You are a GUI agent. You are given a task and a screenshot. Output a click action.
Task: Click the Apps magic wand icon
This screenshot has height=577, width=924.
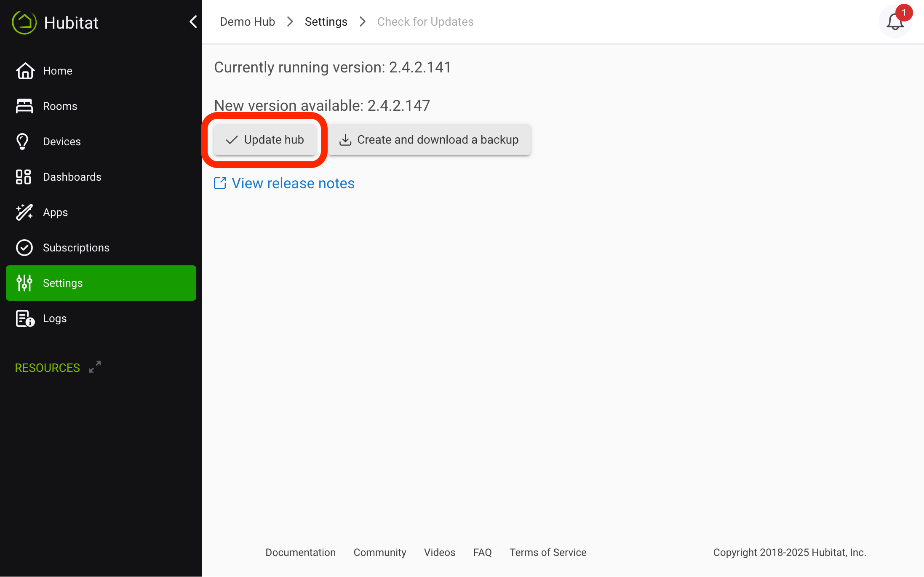pyautogui.click(x=24, y=212)
